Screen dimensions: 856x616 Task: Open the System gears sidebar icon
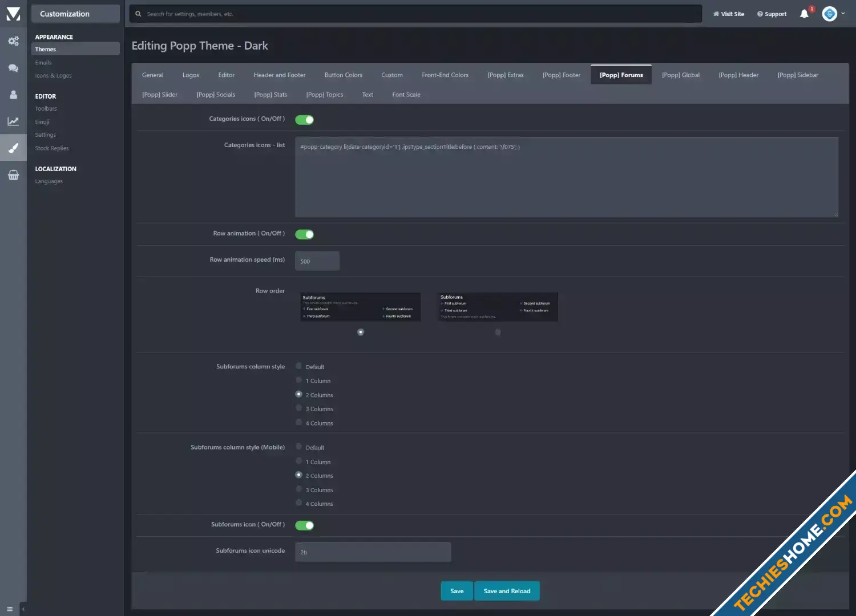click(13, 41)
